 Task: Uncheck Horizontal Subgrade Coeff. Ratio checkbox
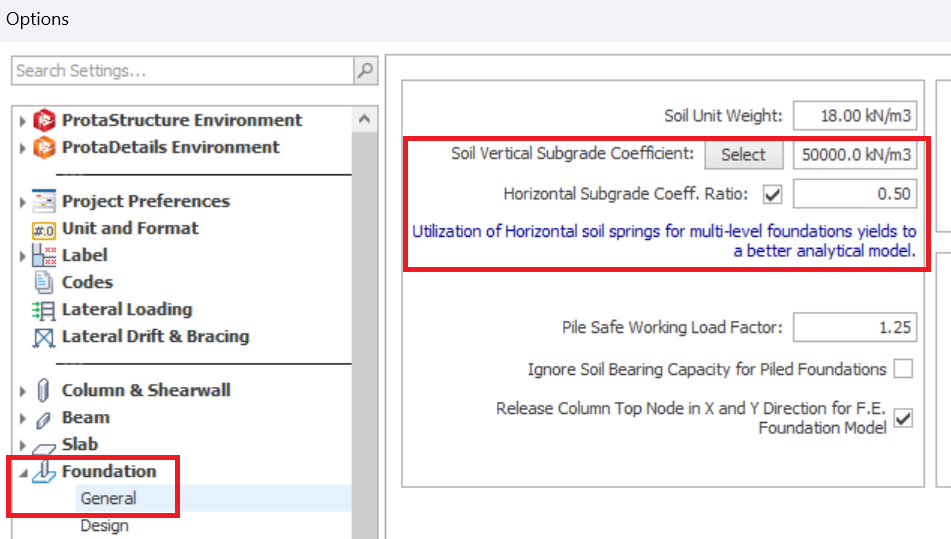click(772, 193)
